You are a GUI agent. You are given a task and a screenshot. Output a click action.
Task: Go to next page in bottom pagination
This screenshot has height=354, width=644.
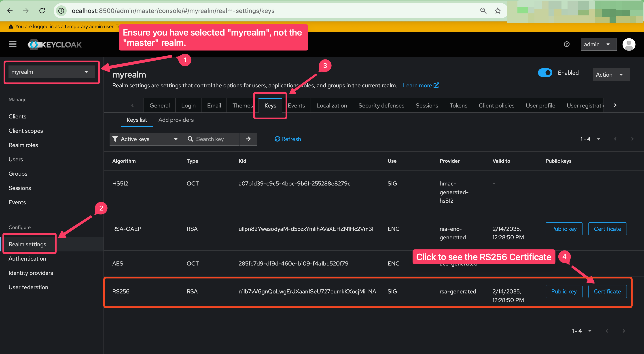pos(623,331)
